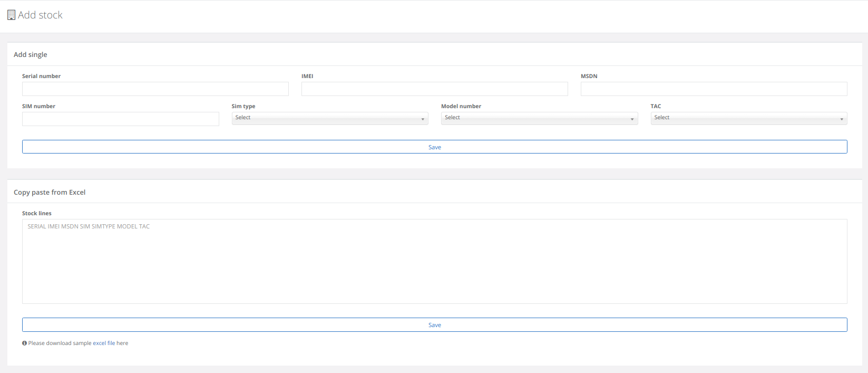
Task: Click into the IMEI text field
Action: click(434, 89)
